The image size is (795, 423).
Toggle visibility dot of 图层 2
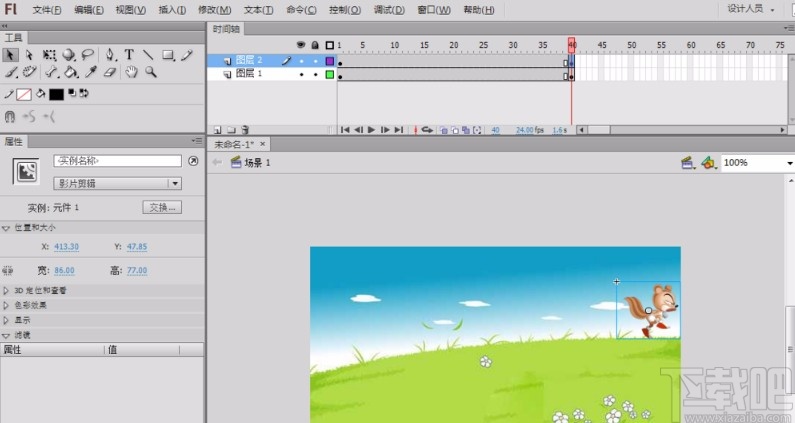[x=302, y=61]
